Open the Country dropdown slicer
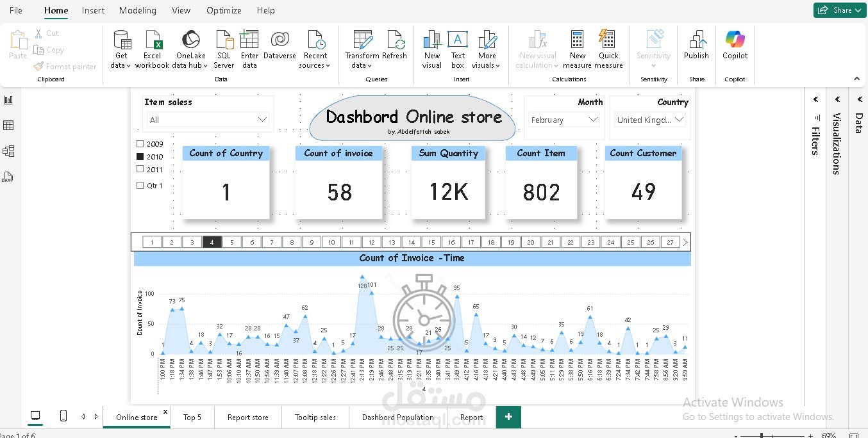The image size is (868, 438). click(650, 120)
